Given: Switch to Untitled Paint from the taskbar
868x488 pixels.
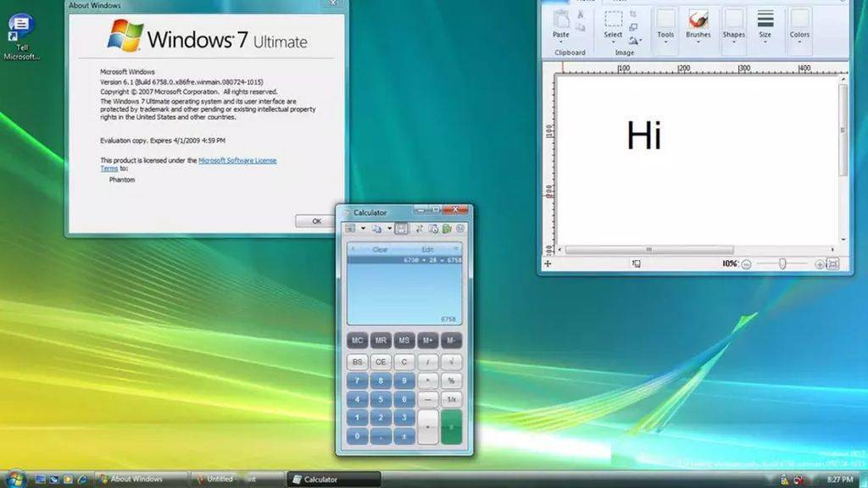Looking at the screenshot, I should [237, 480].
